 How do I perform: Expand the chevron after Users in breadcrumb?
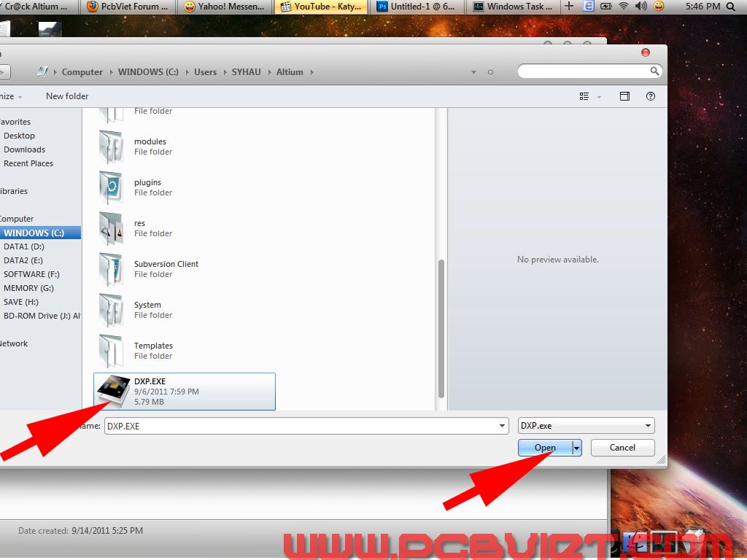pyautogui.click(x=225, y=72)
